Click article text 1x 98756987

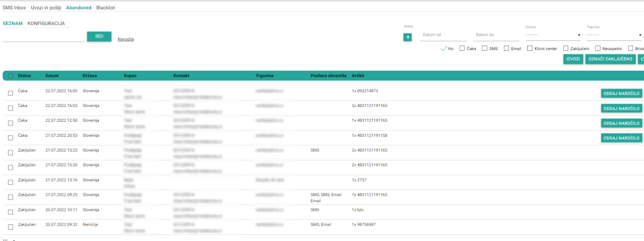(364, 225)
